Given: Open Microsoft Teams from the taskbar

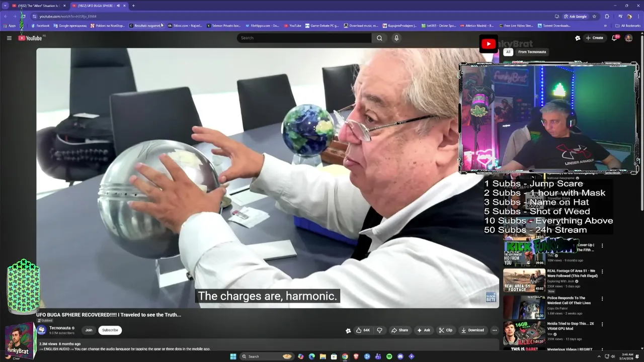Looking at the screenshot, I should click(378, 356).
